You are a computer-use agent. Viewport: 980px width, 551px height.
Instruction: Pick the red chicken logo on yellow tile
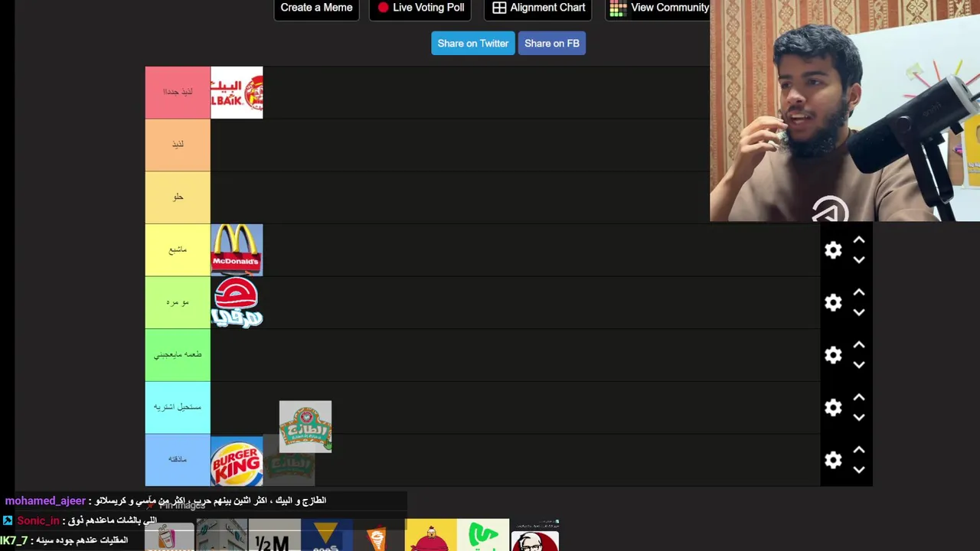coord(431,535)
